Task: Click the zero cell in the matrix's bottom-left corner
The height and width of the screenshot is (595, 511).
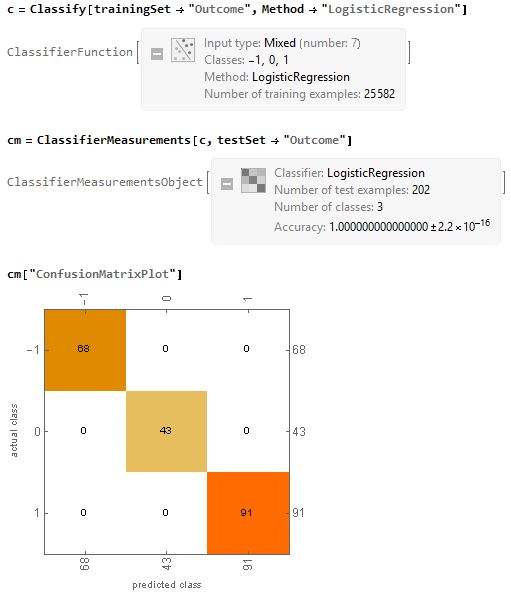Action: (x=83, y=513)
